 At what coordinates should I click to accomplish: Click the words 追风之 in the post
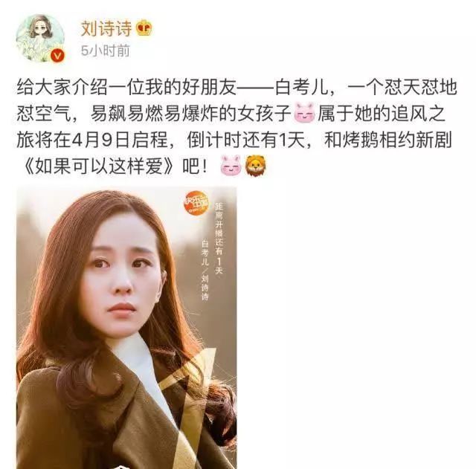click(418, 114)
